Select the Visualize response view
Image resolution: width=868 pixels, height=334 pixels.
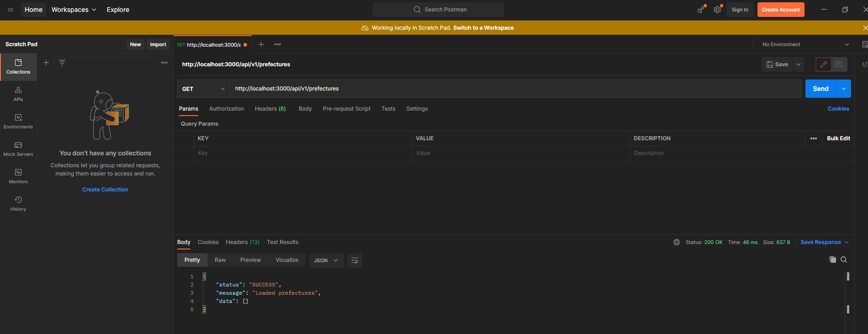point(287,260)
